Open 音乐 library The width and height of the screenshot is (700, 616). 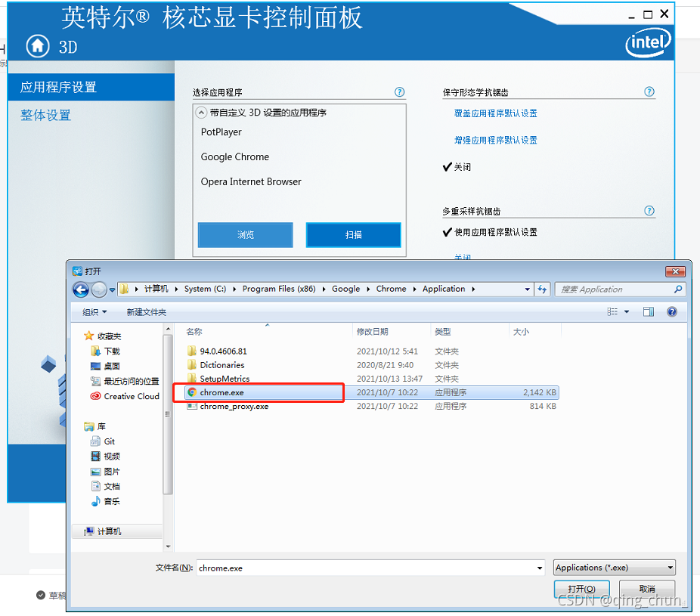(x=105, y=501)
